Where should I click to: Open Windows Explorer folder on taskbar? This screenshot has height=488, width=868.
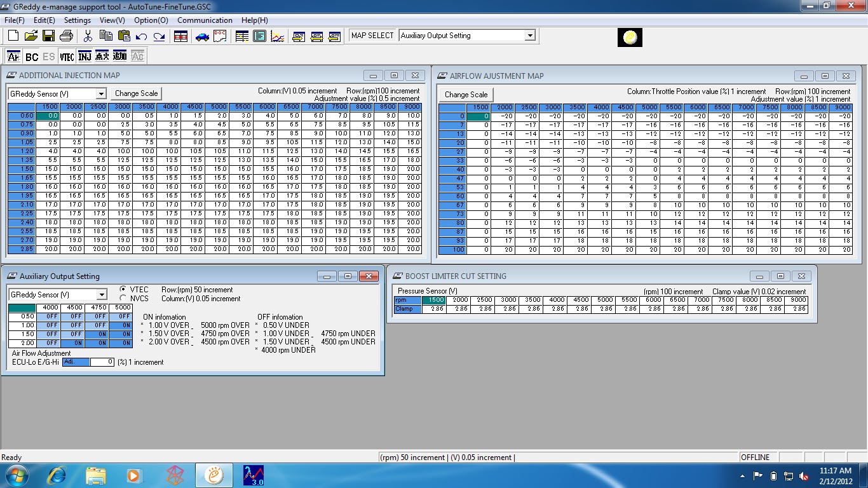click(x=96, y=475)
